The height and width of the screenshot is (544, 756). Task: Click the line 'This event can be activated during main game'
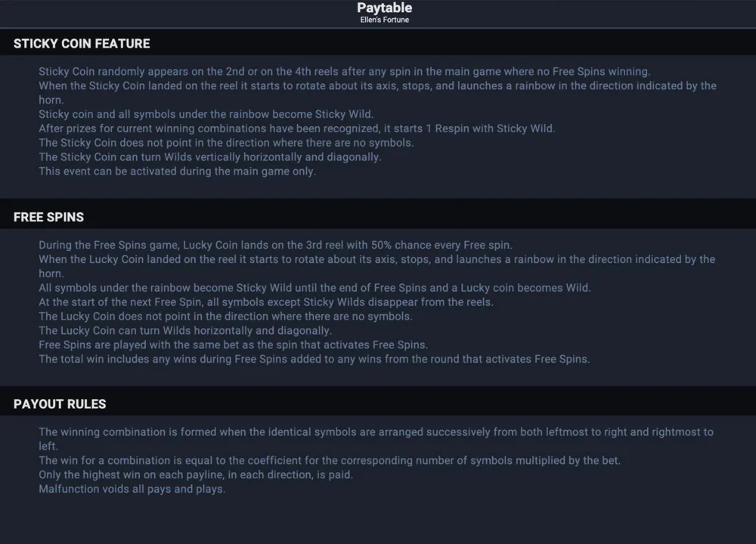pyautogui.click(x=178, y=171)
